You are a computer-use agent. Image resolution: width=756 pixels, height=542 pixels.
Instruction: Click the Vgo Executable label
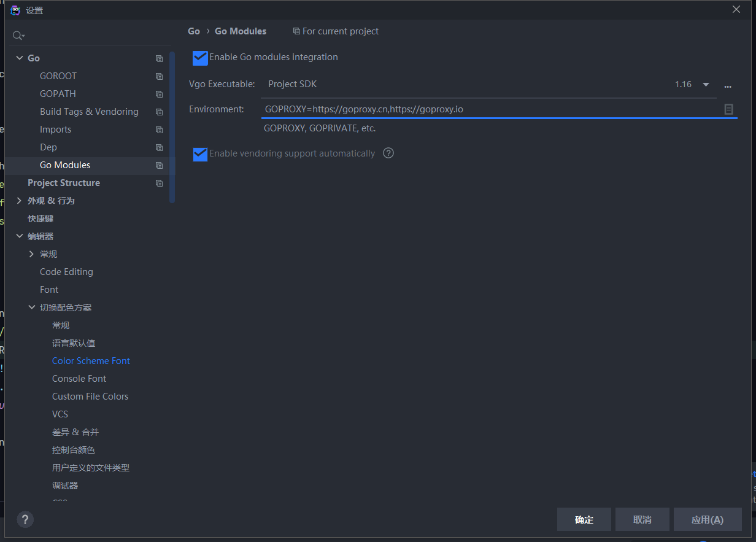pyautogui.click(x=222, y=85)
